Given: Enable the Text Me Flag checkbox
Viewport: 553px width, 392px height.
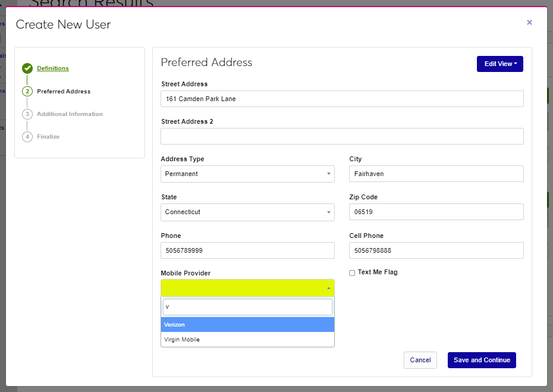Looking at the screenshot, I should [x=352, y=273].
